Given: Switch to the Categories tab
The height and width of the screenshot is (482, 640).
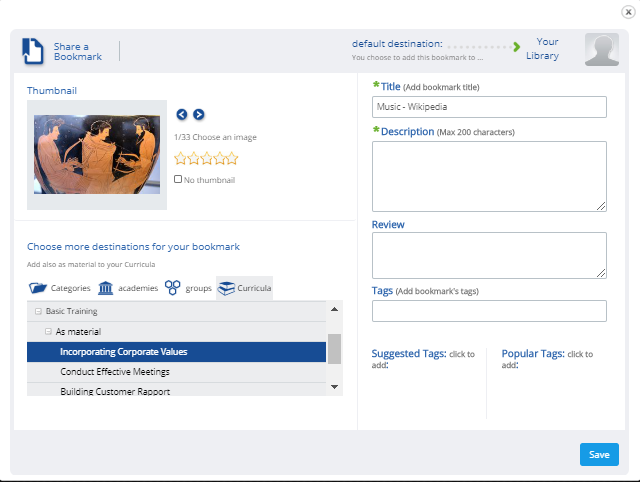Looking at the screenshot, I should pyautogui.click(x=60, y=288).
